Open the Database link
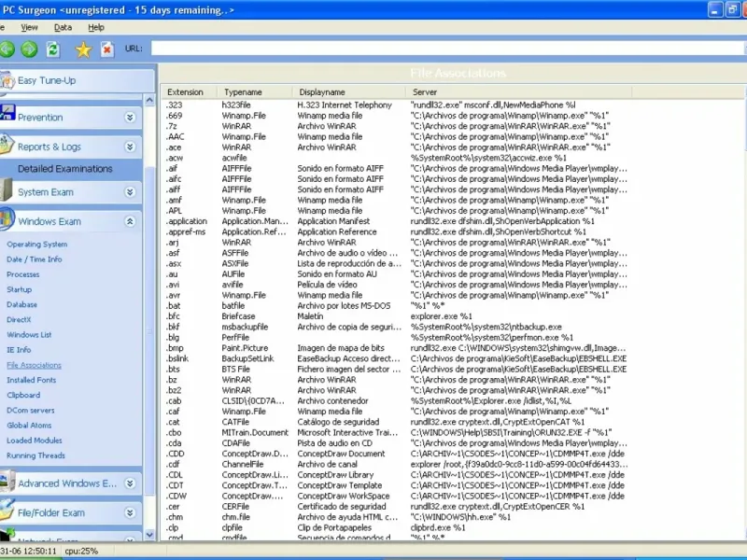This screenshot has width=747, height=560. point(21,304)
